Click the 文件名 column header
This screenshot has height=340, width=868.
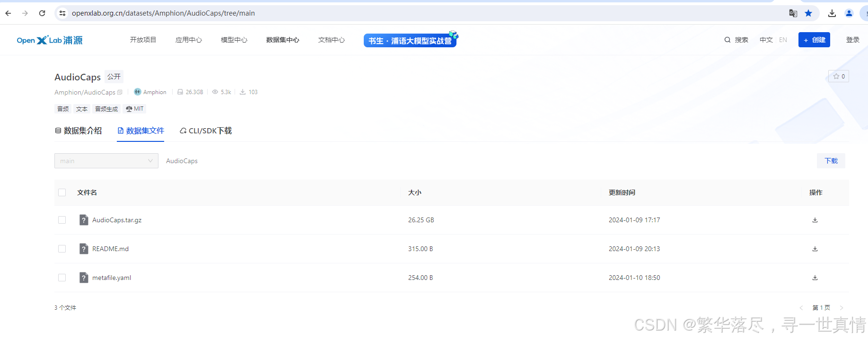coord(87,192)
